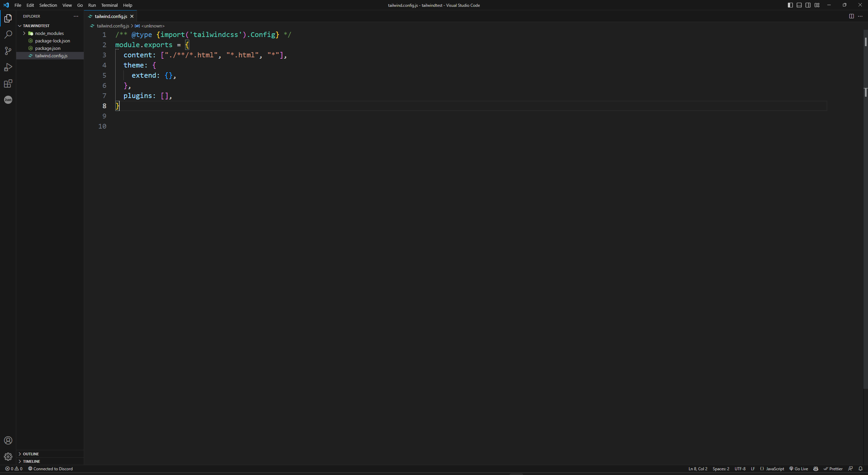Toggle the Panel visibility
Screen dimensions: 868x475
pos(799,5)
